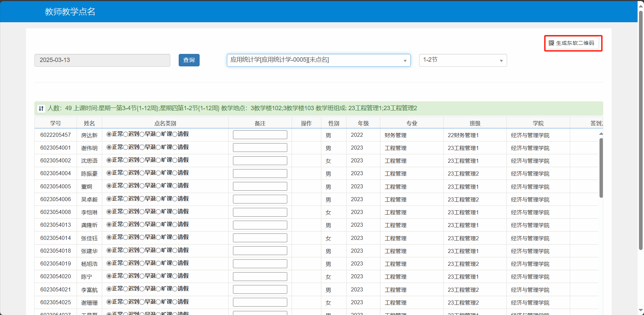644x315 pixels.
Task: Mark 杨旭浩 as 请假
Action: pos(175,263)
